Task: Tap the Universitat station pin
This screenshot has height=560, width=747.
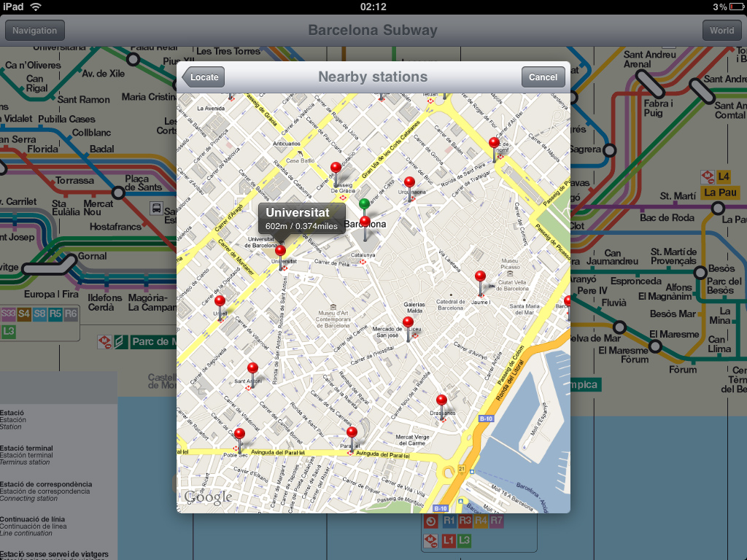Action: (280, 252)
